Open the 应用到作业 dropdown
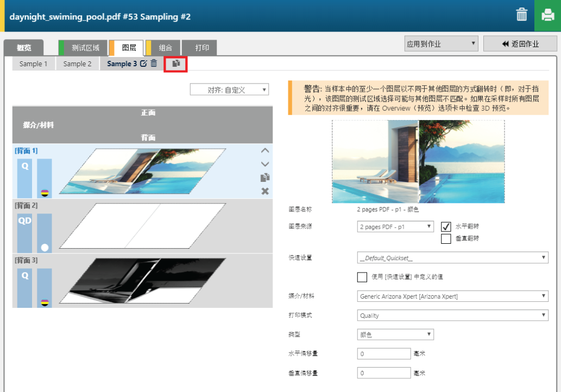The width and height of the screenshot is (561, 392). (441, 44)
